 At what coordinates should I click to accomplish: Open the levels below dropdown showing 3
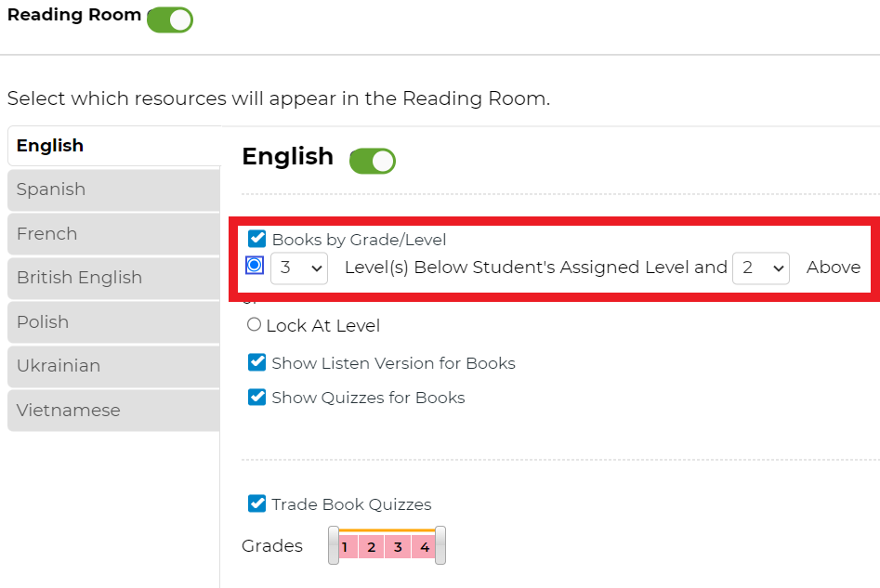pyautogui.click(x=299, y=268)
